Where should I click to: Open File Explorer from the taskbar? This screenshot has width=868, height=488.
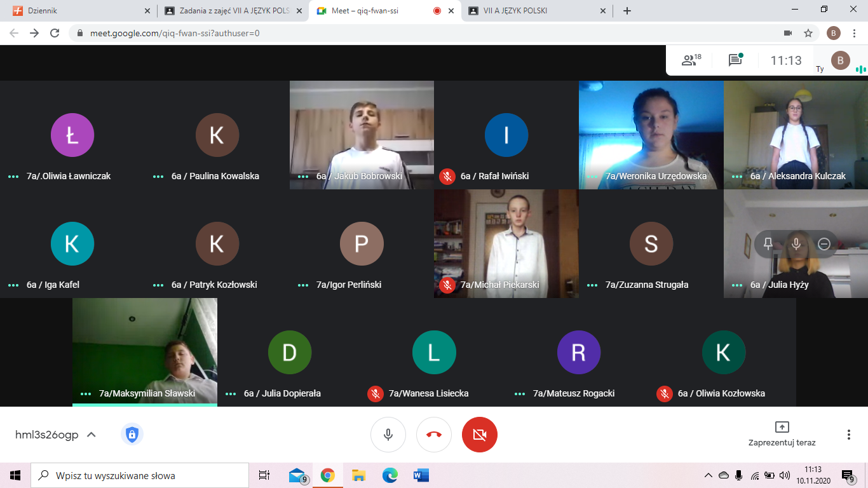coord(359,475)
